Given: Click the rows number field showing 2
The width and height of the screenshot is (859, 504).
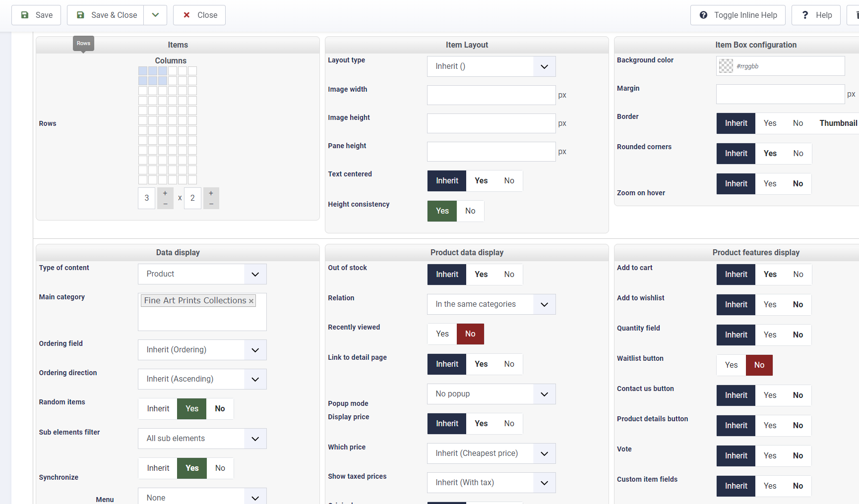Looking at the screenshot, I should pos(193,198).
